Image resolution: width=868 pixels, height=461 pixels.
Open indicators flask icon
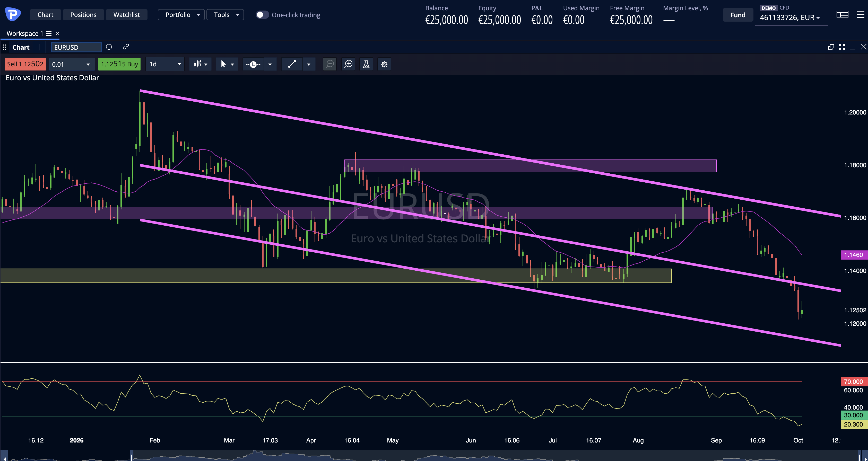tap(366, 64)
